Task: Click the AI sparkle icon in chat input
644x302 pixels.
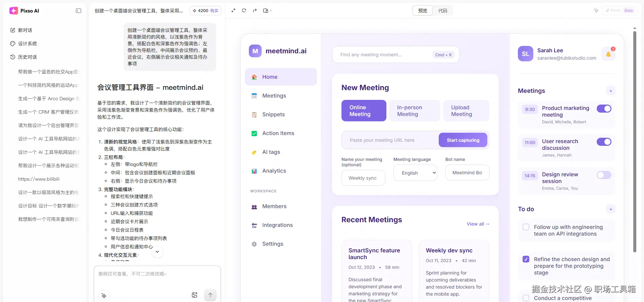Action: click(104, 296)
